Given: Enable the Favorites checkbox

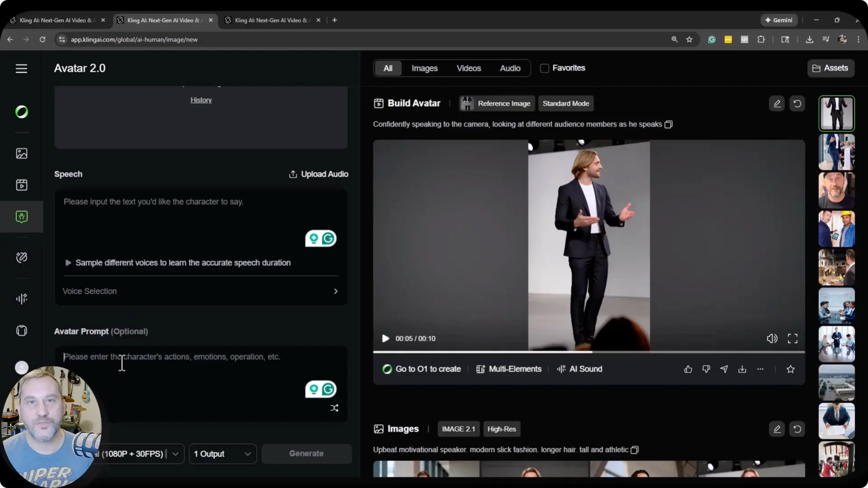Looking at the screenshot, I should [x=544, y=68].
